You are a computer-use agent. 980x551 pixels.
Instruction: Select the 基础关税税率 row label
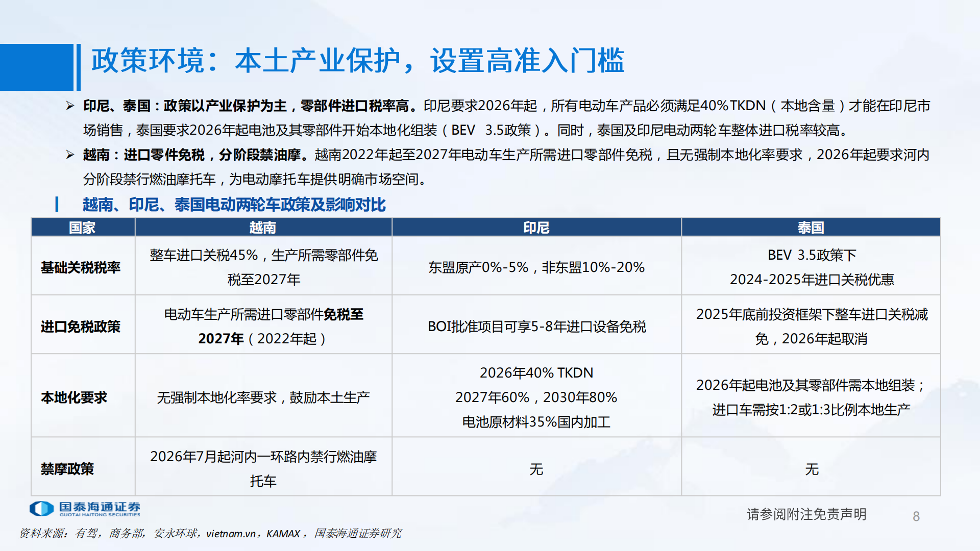pos(82,267)
